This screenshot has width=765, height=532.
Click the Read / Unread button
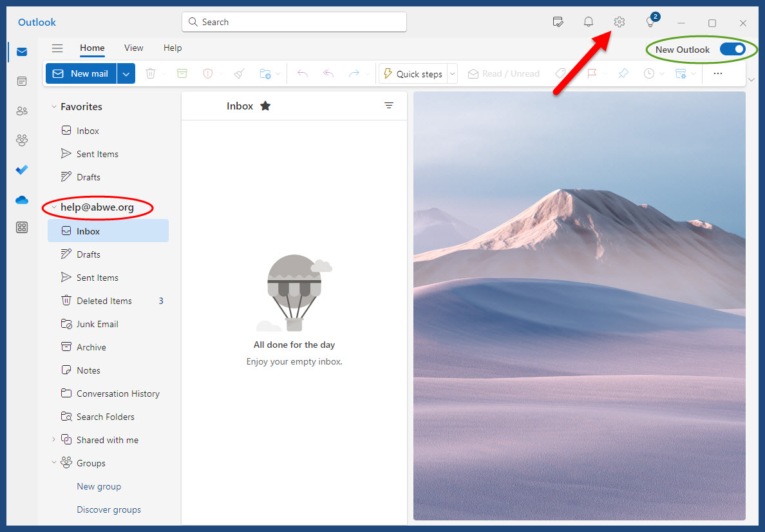(504, 73)
